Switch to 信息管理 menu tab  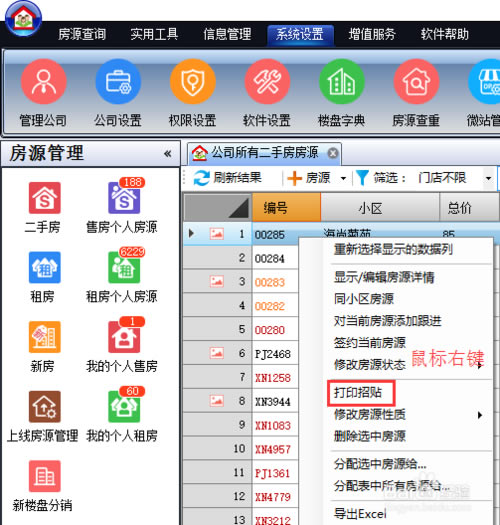coord(227,34)
